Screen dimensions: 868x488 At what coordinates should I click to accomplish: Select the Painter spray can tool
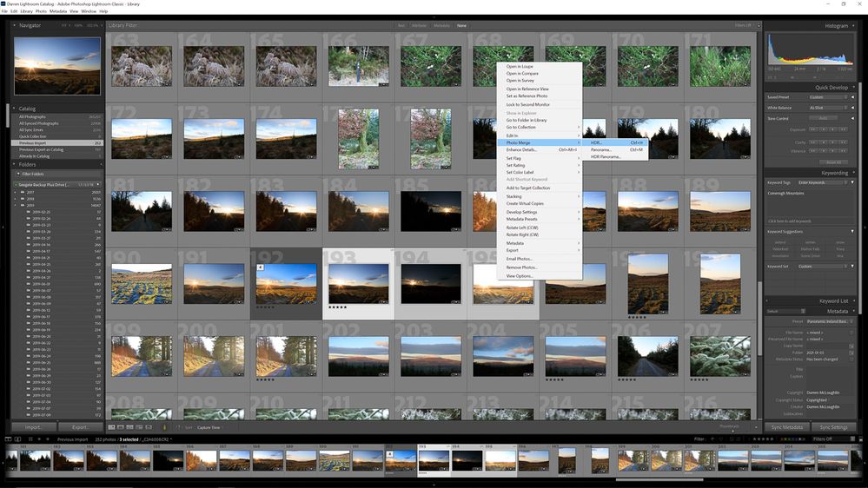tap(164, 427)
